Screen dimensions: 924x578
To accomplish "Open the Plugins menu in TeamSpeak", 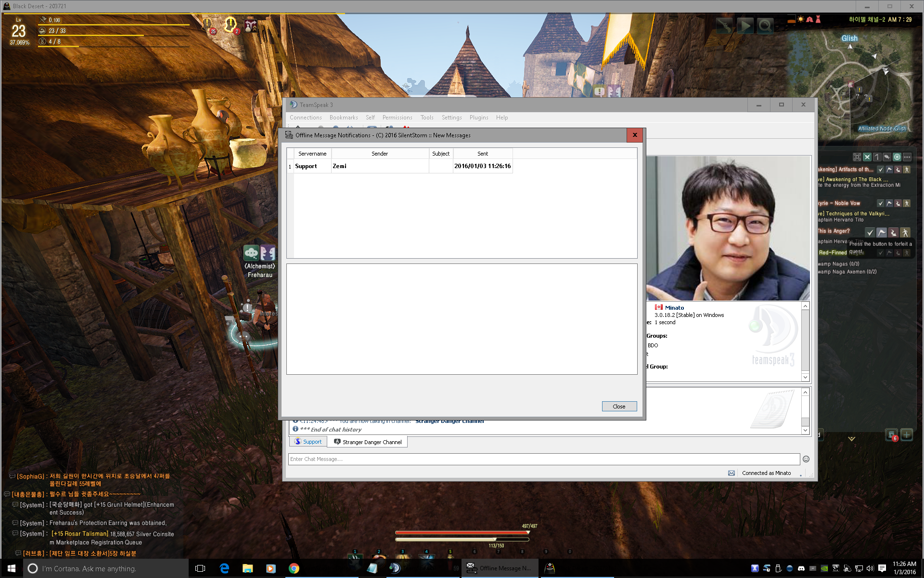I will 479,118.
